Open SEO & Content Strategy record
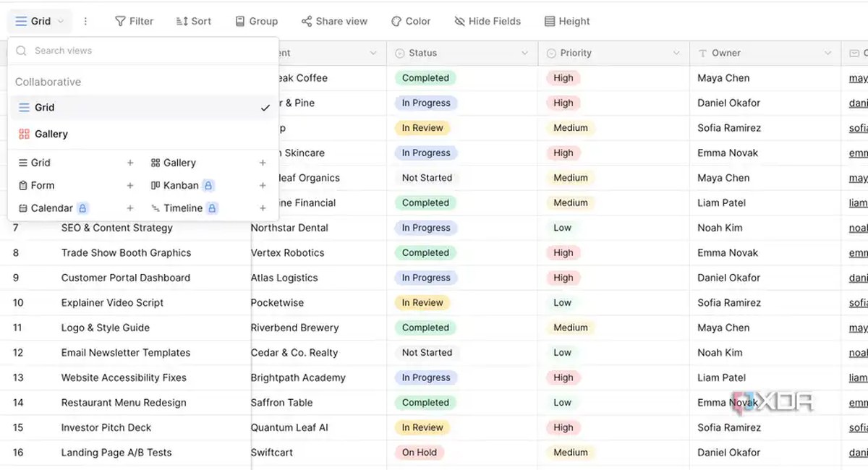This screenshot has height=470, width=868. click(116, 228)
